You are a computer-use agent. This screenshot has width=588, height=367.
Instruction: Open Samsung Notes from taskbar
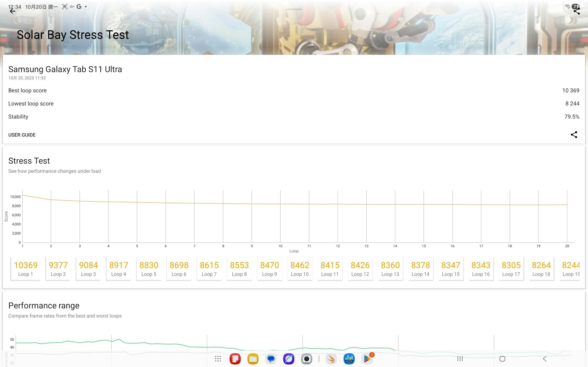[x=235, y=359]
